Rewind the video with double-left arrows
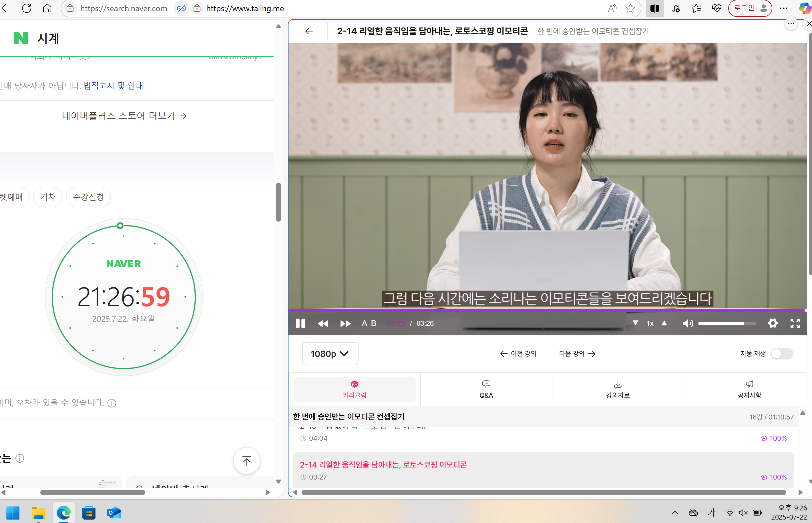Image resolution: width=812 pixels, height=523 pixels. tap(323, 323)
